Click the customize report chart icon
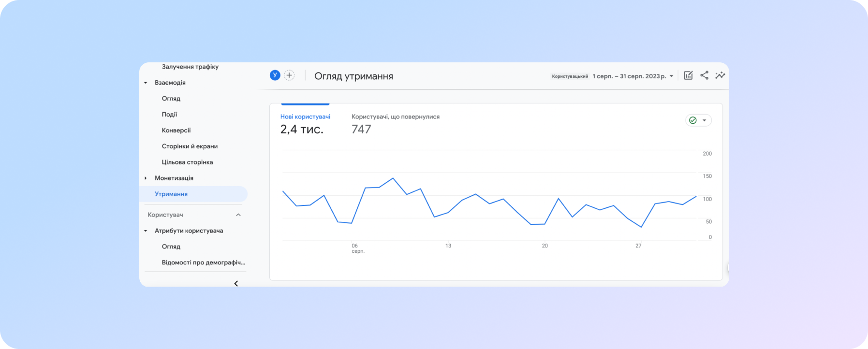This screenshot has height=349, width=868. (688, 75)
